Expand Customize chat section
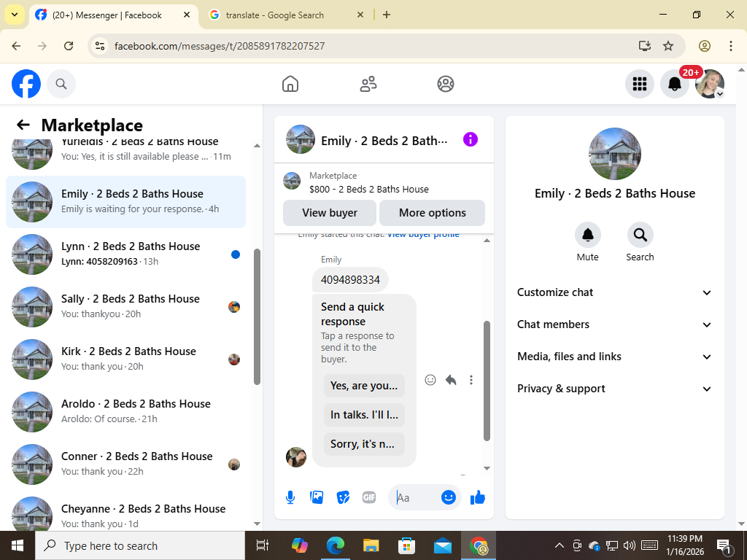Viewport: 747px width, 560px height. click(x=614, y=292)
